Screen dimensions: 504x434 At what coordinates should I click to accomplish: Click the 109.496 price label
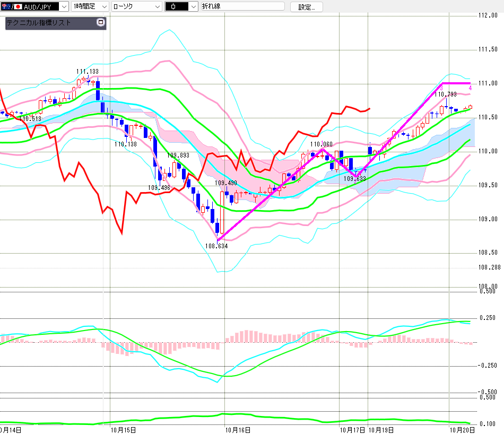(159, 187)
